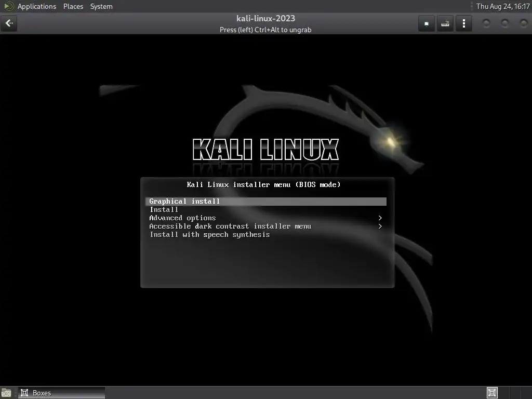Go back using the Boxes back arrow
The image size is (532, 399).
click(9, 23)
